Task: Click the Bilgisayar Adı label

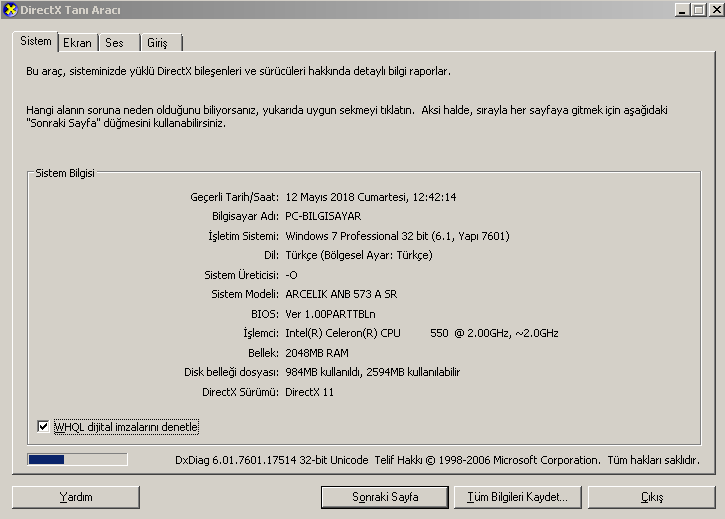Action: click(245, 216)
